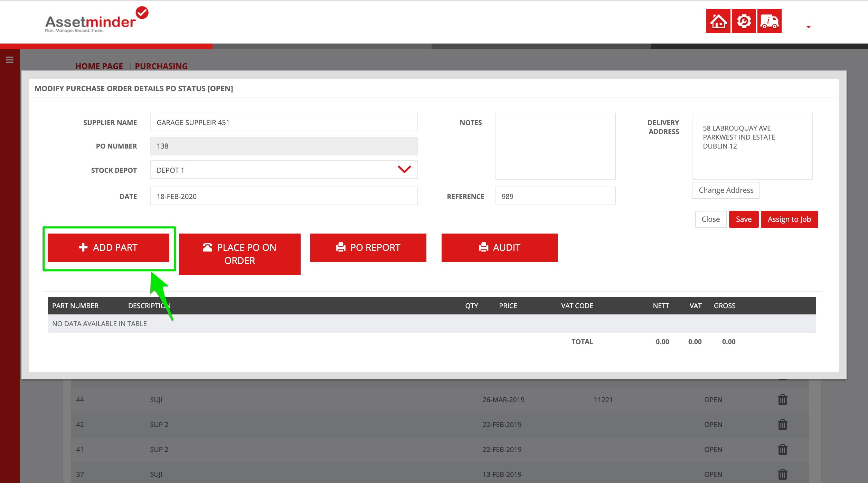868x483 pixels.
Task: Click 'NO DATA AVAILABLE IN TABLE' text
Action: 100,324
